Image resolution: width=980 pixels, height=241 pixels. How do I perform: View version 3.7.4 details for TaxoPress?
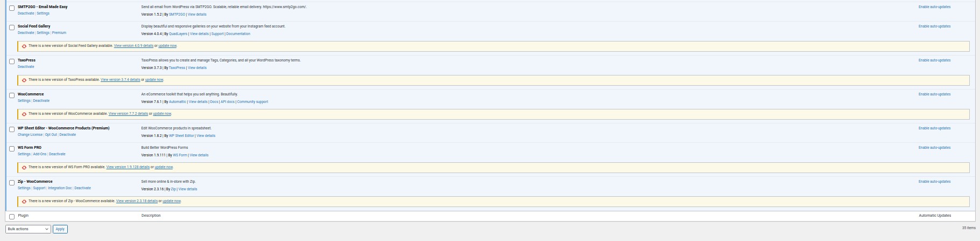click(120, 80)
